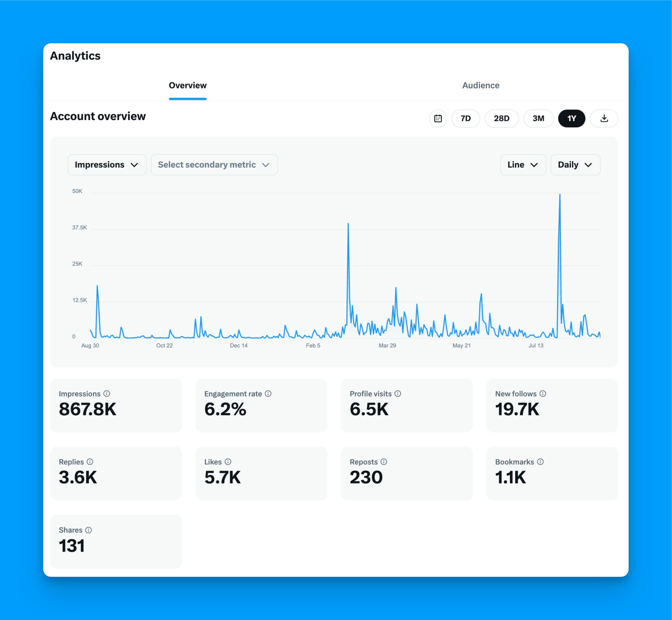672x620 pixels.
Task: Click the info icon next to Shares
Action: (x=88, y=530)
